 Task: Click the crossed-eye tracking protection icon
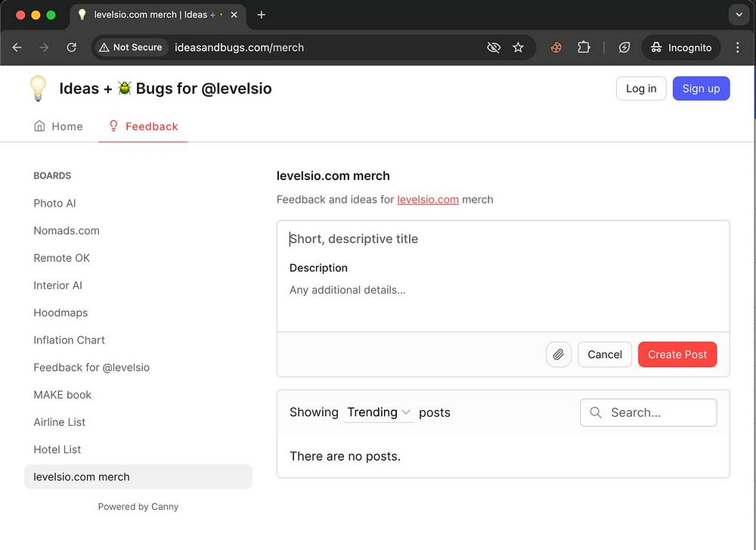click(x=494, y=48)
